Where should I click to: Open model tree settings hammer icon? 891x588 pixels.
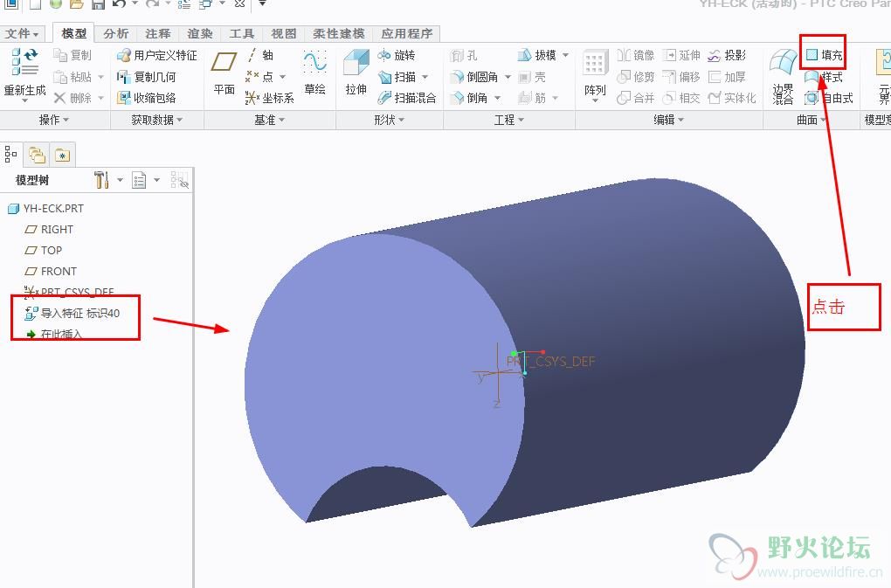pyautogui.click(x=101, y=180)
